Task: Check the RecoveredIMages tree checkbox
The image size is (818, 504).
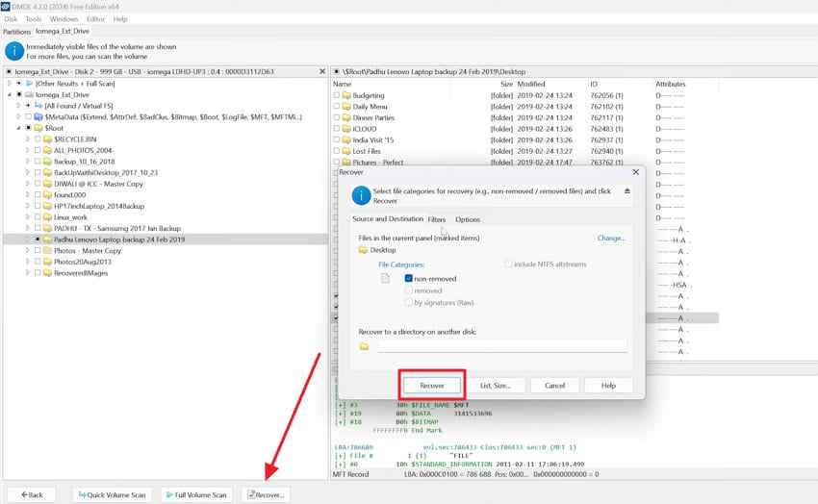Action: (38, 272)
